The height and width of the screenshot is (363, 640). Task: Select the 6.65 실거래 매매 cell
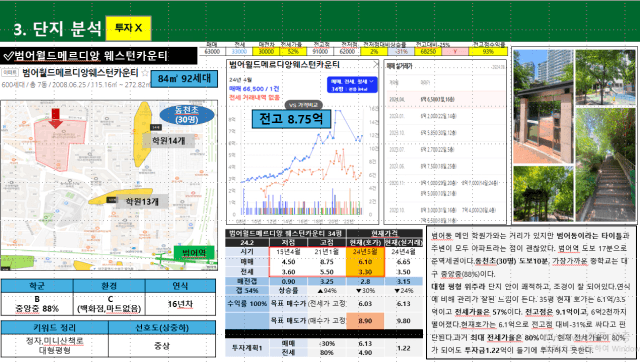point(403,262)
